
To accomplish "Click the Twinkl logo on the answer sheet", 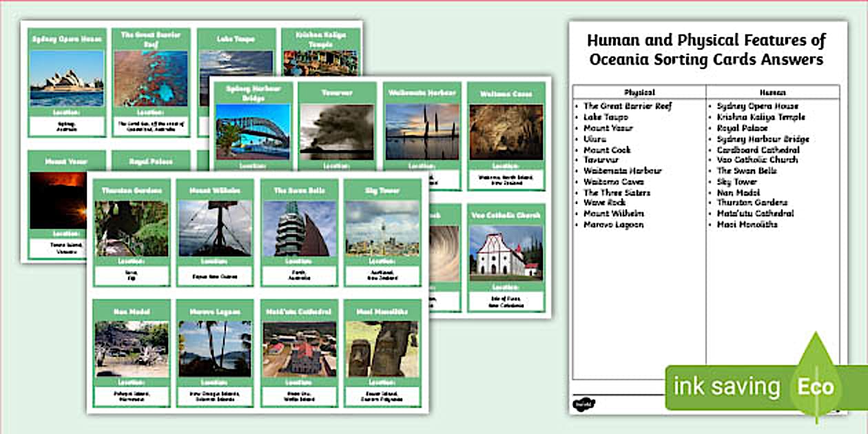I will click(x=583, y=406).
